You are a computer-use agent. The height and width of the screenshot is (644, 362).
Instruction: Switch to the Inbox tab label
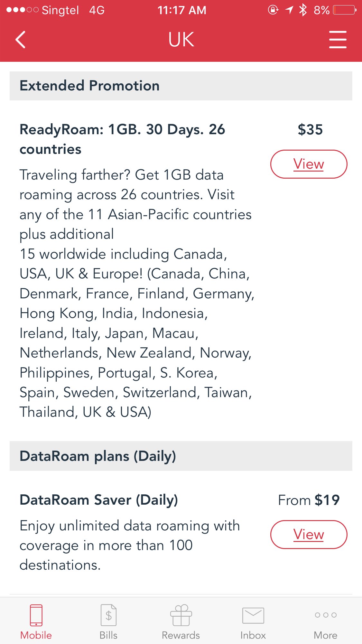[253, 635]
